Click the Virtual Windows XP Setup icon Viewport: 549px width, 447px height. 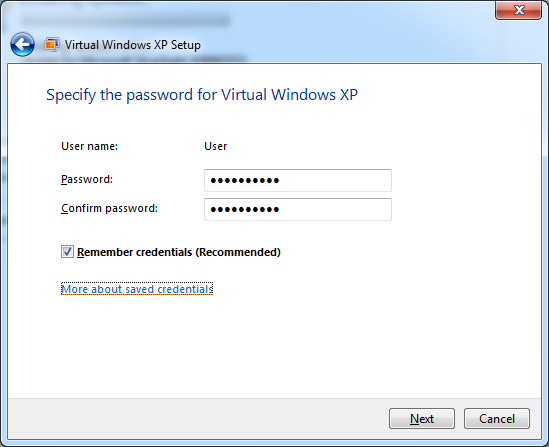[51, 45]
